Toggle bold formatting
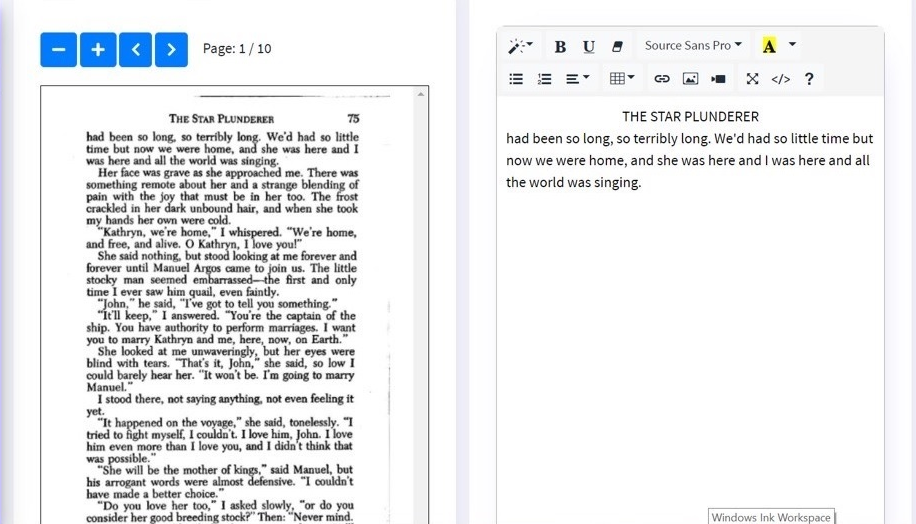916x524 pixels. [x=560, y=46]
